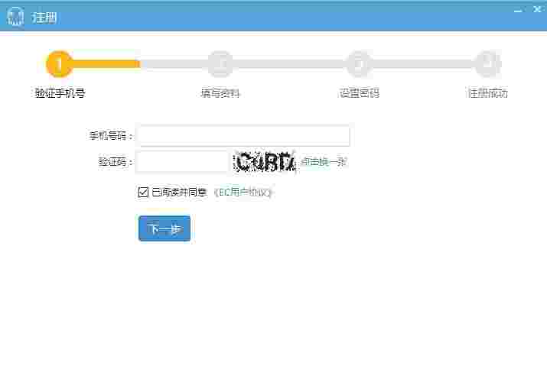Viewport: 547px width, 392px height.
Task: Click the 点击换一张 change captcha link
Action: [324, 162]
